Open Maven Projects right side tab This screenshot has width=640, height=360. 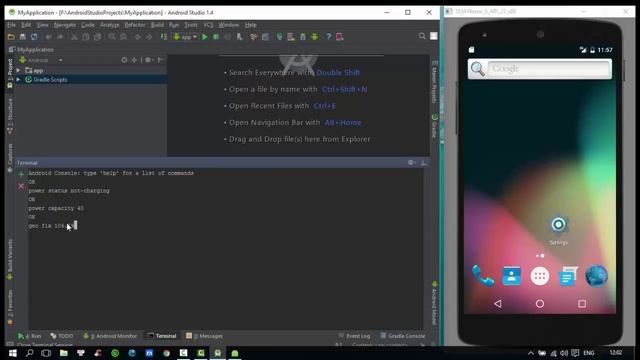(434, 82)
